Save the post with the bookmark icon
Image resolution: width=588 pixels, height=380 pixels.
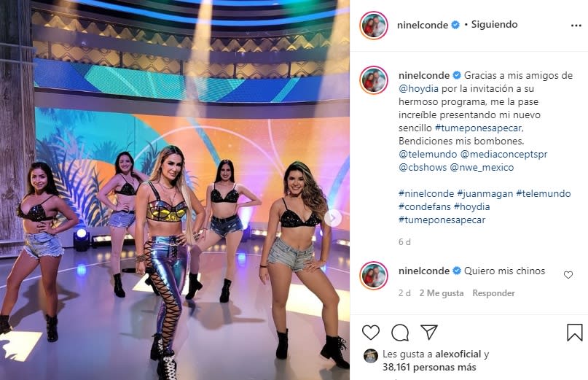pyautogui.click(x=574, y=333)
